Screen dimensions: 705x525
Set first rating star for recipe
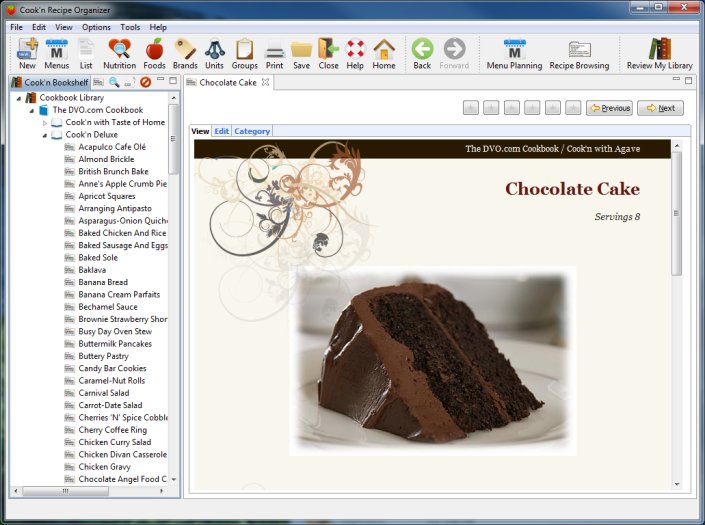471,108
